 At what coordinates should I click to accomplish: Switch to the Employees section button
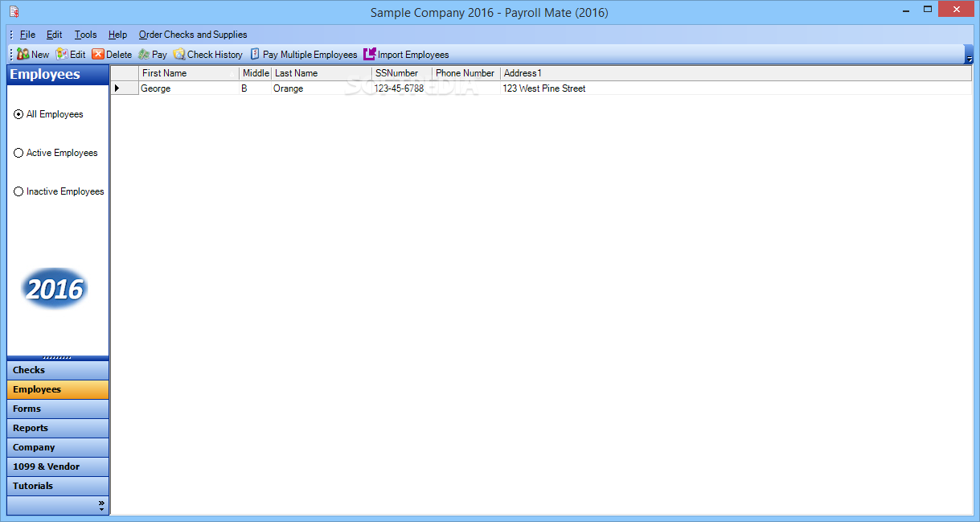[58, 389]
